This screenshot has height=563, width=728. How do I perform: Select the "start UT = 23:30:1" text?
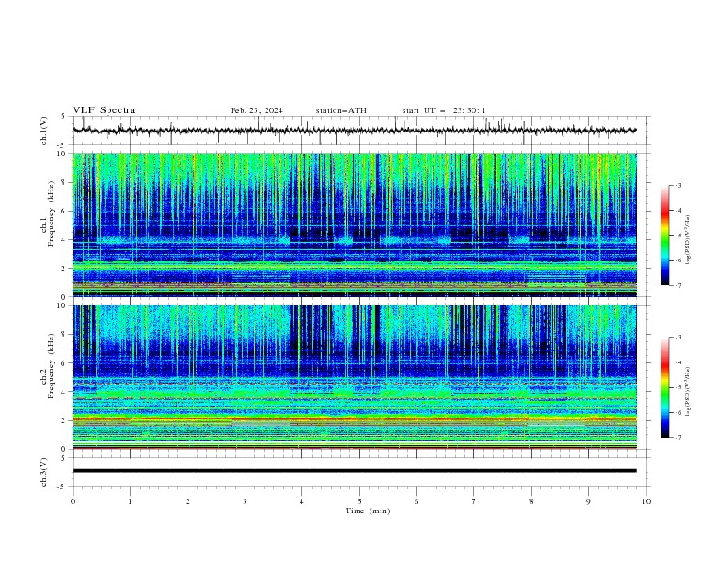[x=444, y=110]
